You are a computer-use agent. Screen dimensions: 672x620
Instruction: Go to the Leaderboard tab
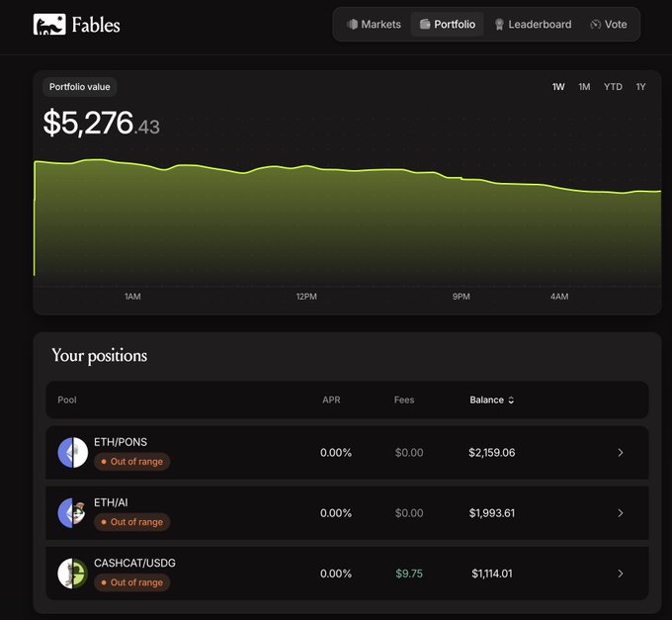[x=533, y=25]
